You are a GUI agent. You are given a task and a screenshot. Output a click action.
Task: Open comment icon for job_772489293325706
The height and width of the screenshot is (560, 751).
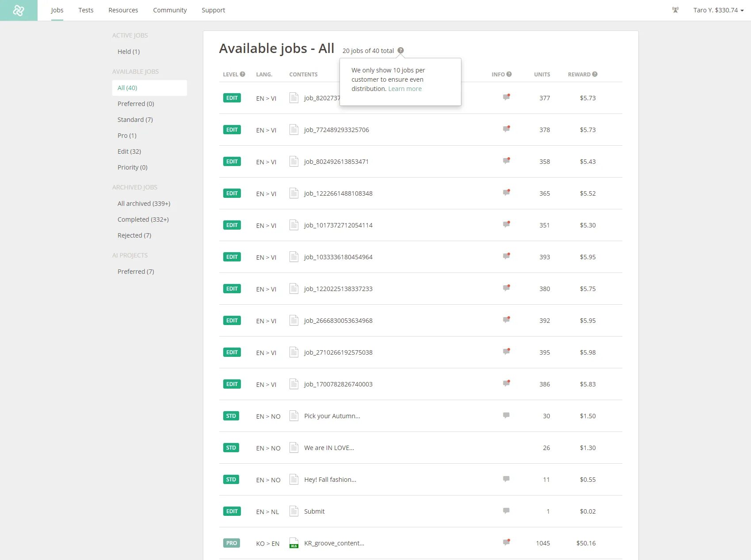click(506, 129)
